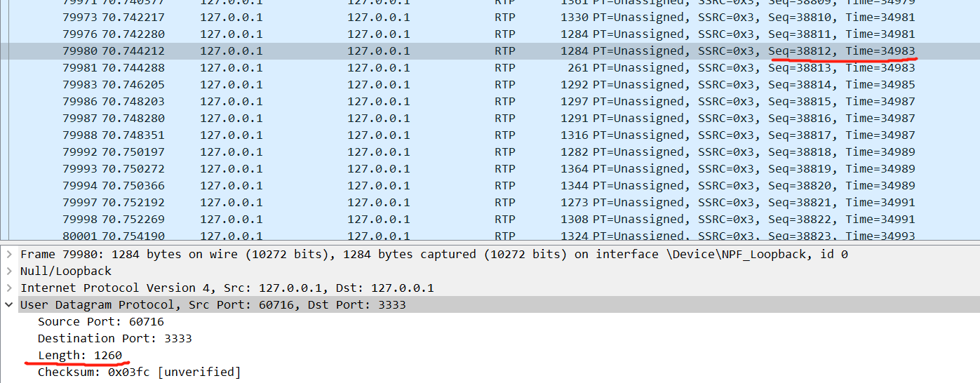Select packet 79997 with Seq=38821

(x=490, y=202)
